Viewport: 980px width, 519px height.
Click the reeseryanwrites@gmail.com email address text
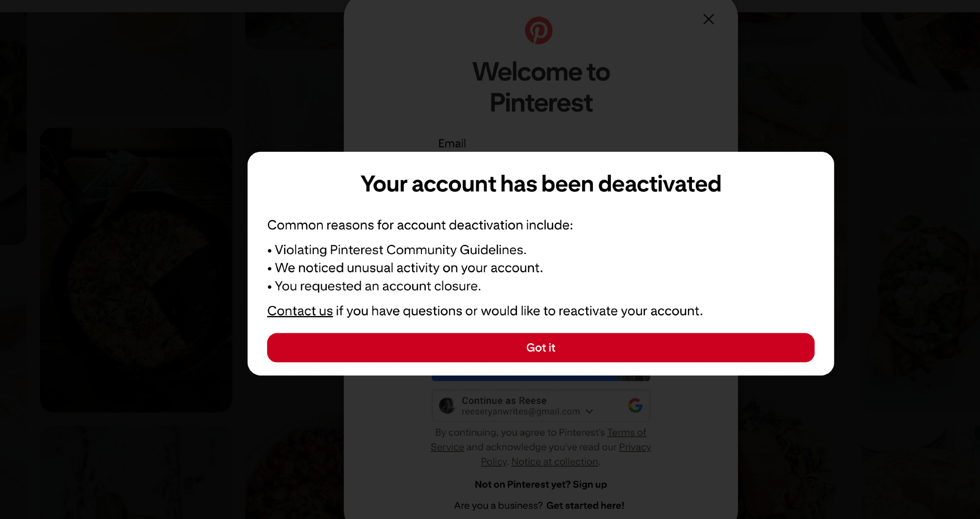[520, 412]
